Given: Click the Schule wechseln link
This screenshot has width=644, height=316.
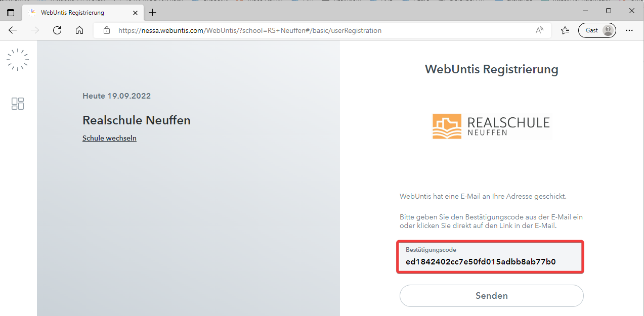Looking at the screenshot, I should [x=109, y=138].
